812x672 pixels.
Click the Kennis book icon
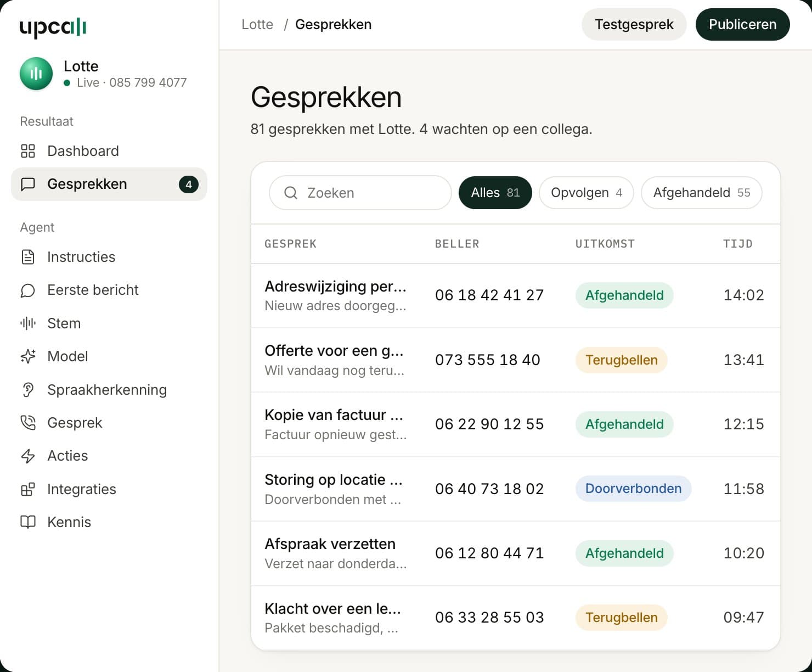pyautogui.click(x=28, y=522)
